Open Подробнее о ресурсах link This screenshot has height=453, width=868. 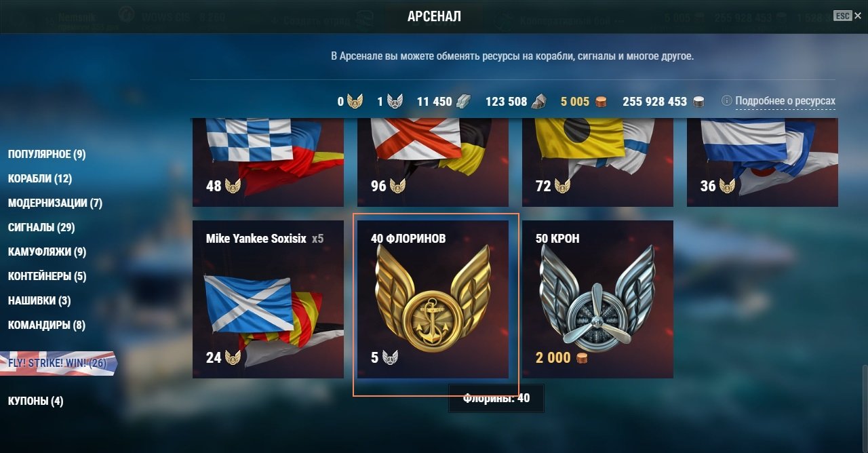[785, 101]
